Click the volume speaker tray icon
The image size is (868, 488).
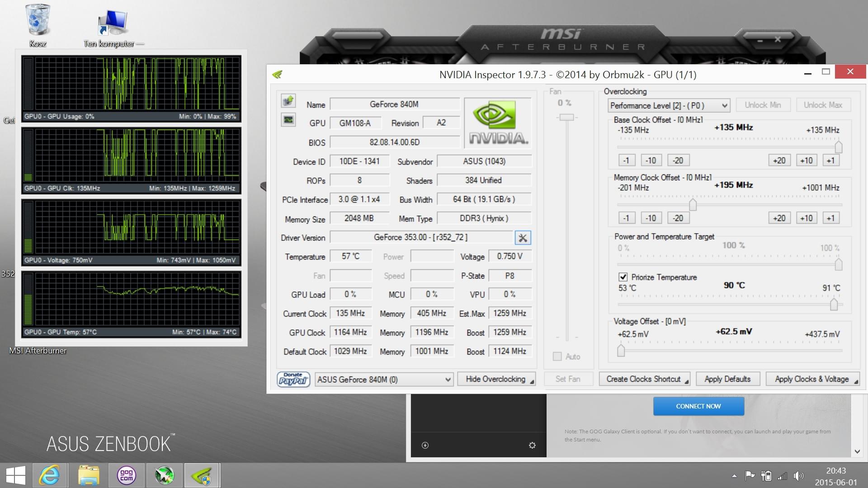tap(799, 476)
